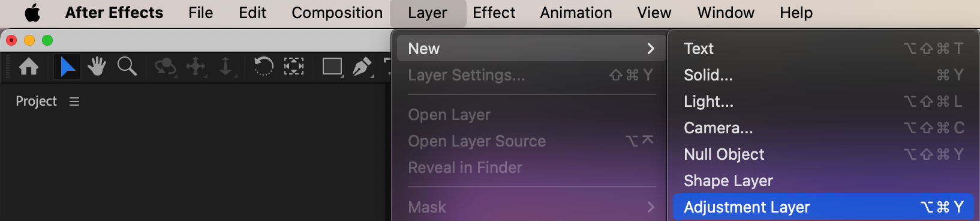Select the Rotation tool
The image size is (980, 221).
pos(263,66)
